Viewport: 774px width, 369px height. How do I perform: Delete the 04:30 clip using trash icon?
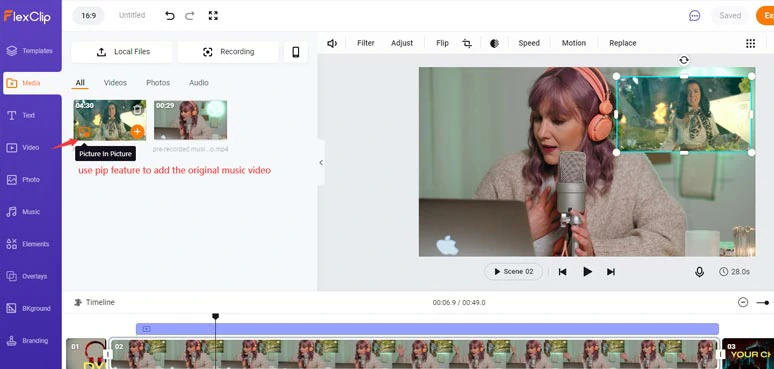(139, 109)
